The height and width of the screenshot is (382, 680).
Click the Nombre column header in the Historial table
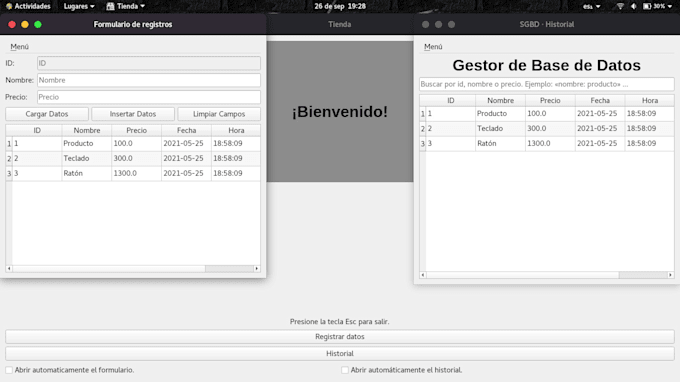500,100
